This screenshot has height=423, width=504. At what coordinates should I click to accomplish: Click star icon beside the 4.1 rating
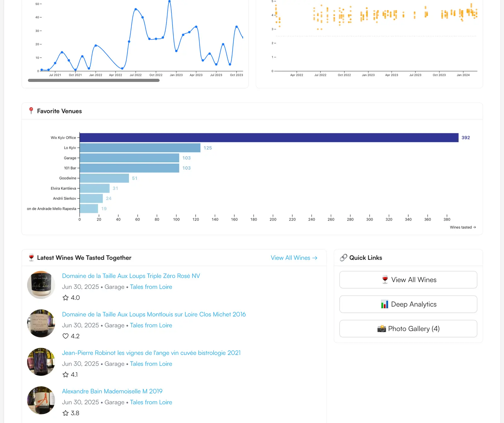pyautogui.click(x=66, y=374)
